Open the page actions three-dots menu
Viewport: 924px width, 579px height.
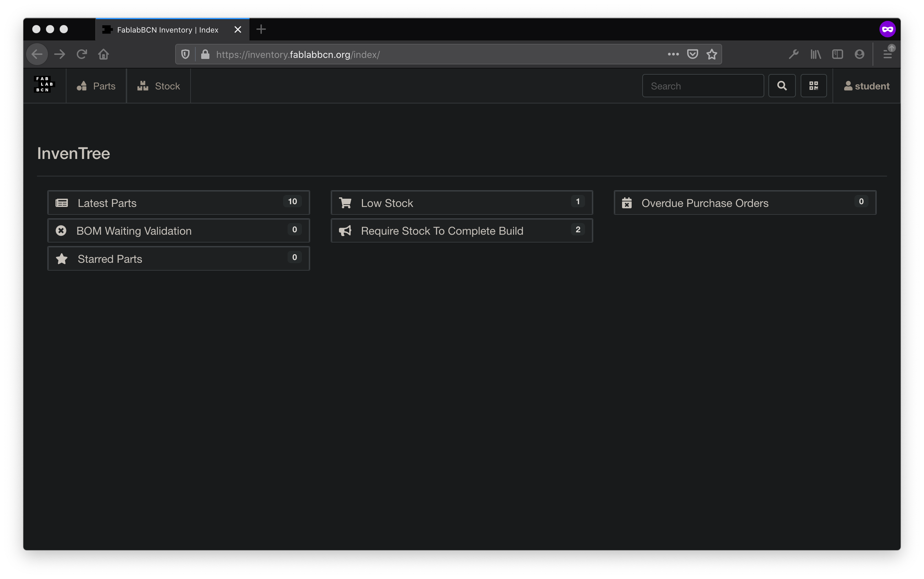(x=673, y=54)
